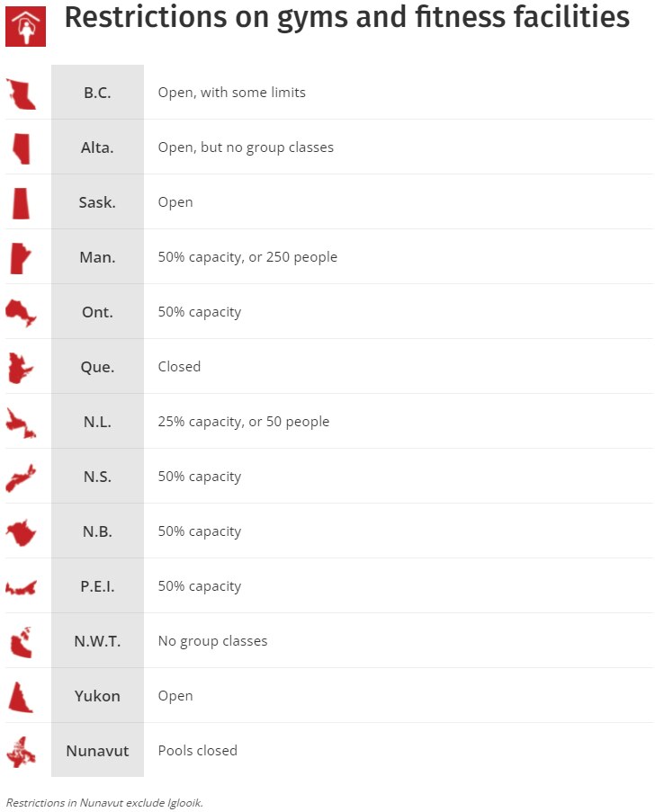The width and height of the screenshot is (664, 812).
Task: Select the Quebec map icon
Action: (20, 368)
